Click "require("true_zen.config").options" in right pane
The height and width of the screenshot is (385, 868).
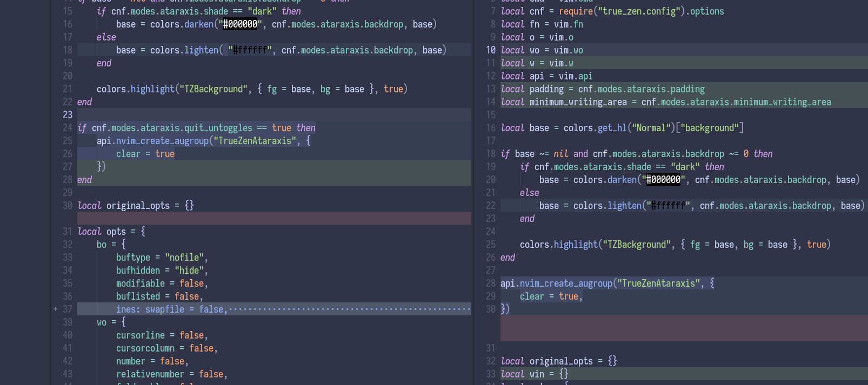point(642,11)
